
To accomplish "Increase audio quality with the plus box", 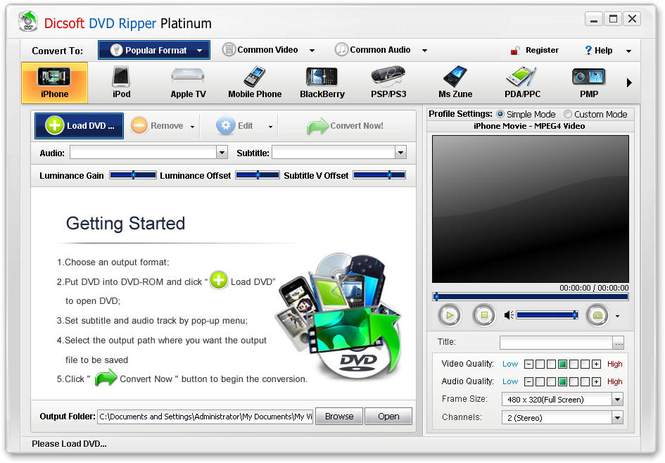I will [596, 382].
